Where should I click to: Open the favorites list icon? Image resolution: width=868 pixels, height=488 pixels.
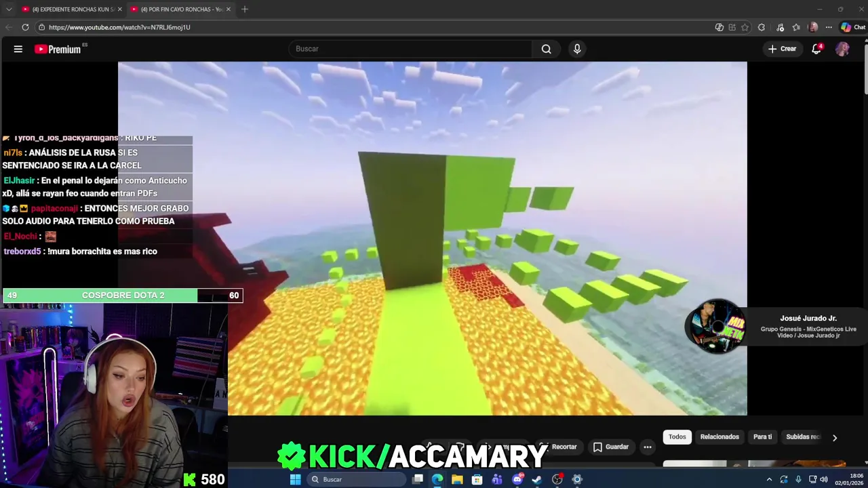pos(796,27)
